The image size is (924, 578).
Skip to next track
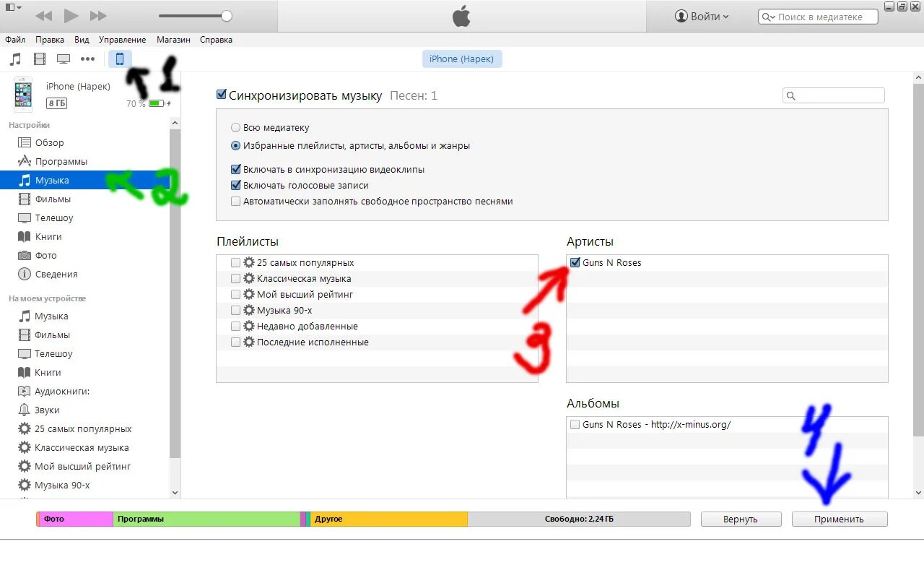coord(98,15)
